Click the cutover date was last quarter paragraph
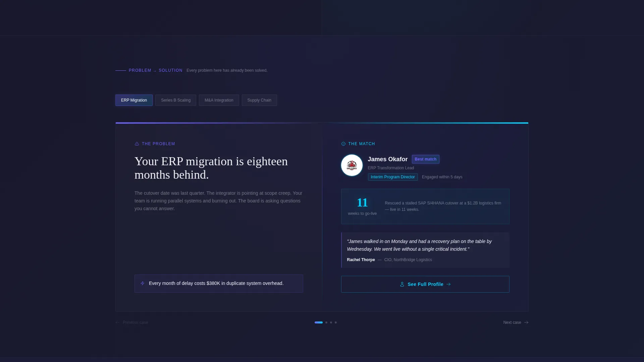 (x=218, y=201)
